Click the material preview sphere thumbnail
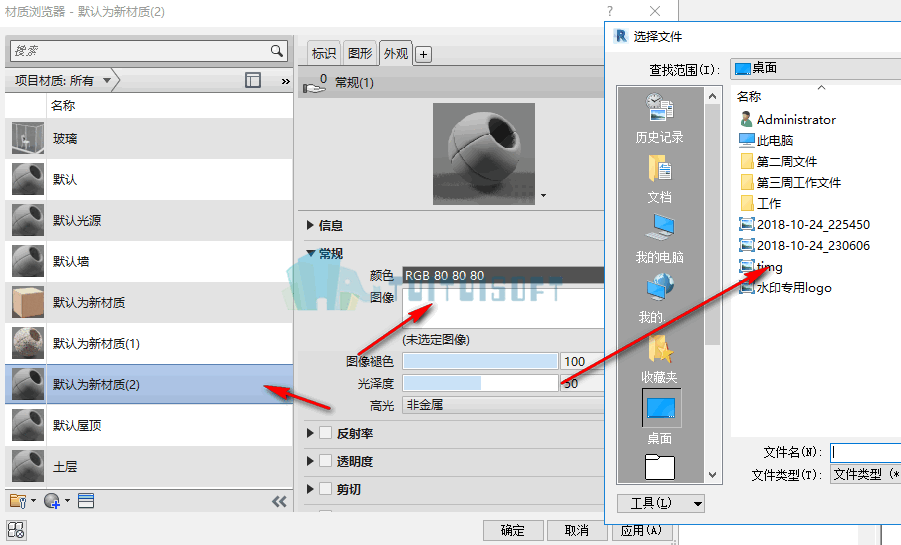Screen dimensions: 901x545 coord(484,153)
